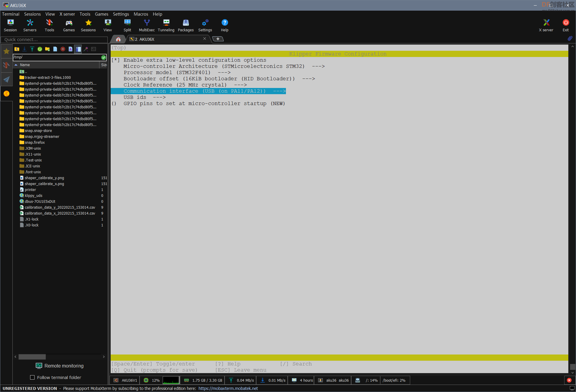Select calibration_data_x_20220215_153014.csv file

60,213
